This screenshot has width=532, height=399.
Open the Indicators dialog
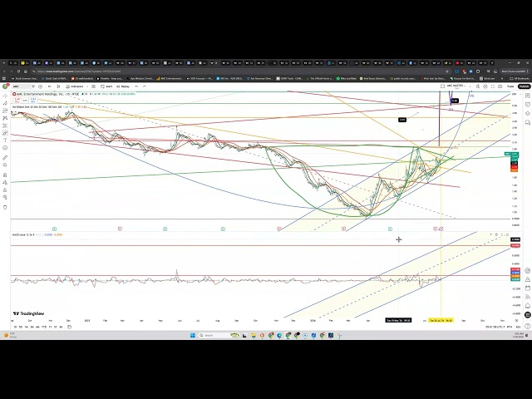coord(75,86)
